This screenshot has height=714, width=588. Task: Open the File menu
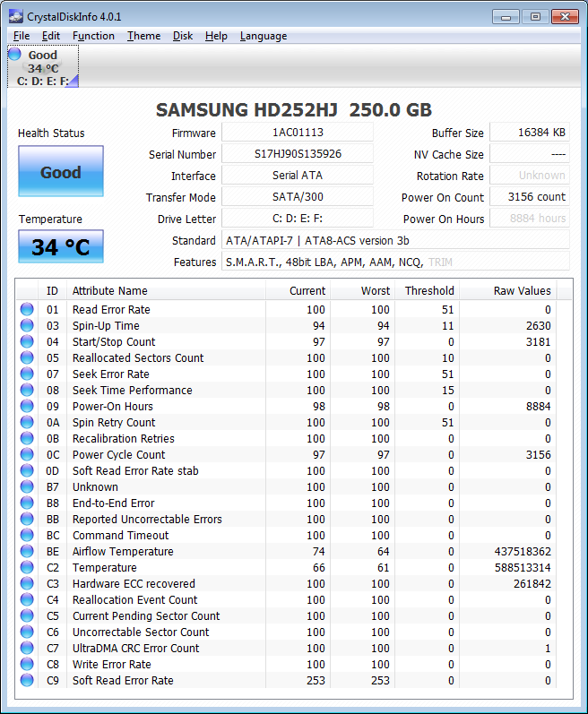point(22,36)
